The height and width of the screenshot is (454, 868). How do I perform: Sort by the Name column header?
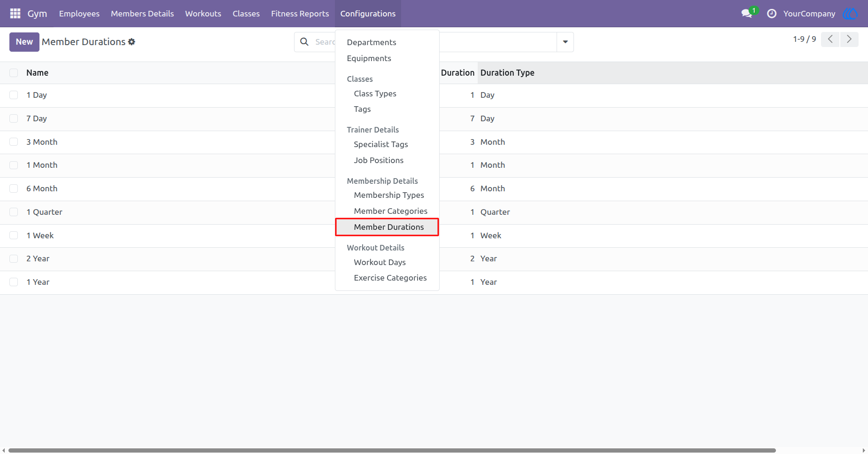click(38, 73)
